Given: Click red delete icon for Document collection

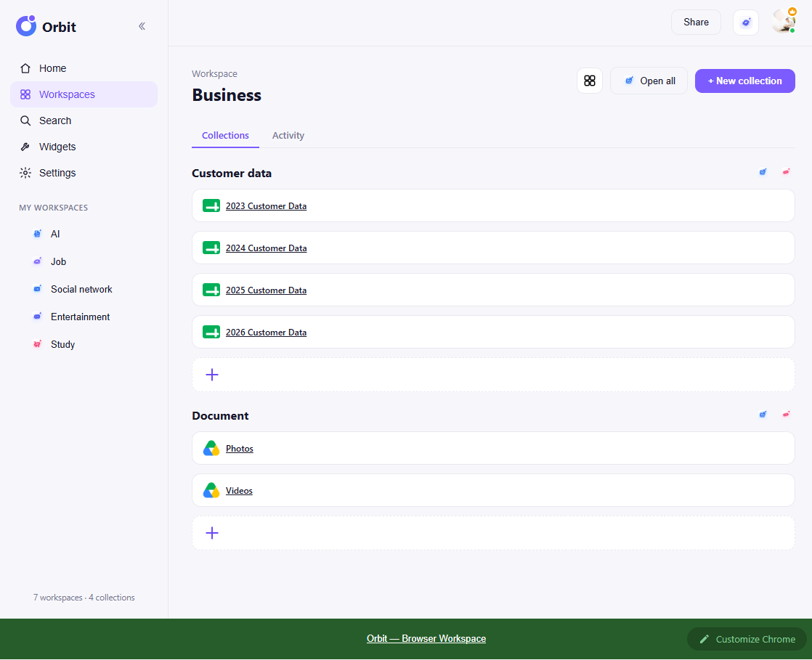Looking at the screenshot, I should tap(786, 414).
